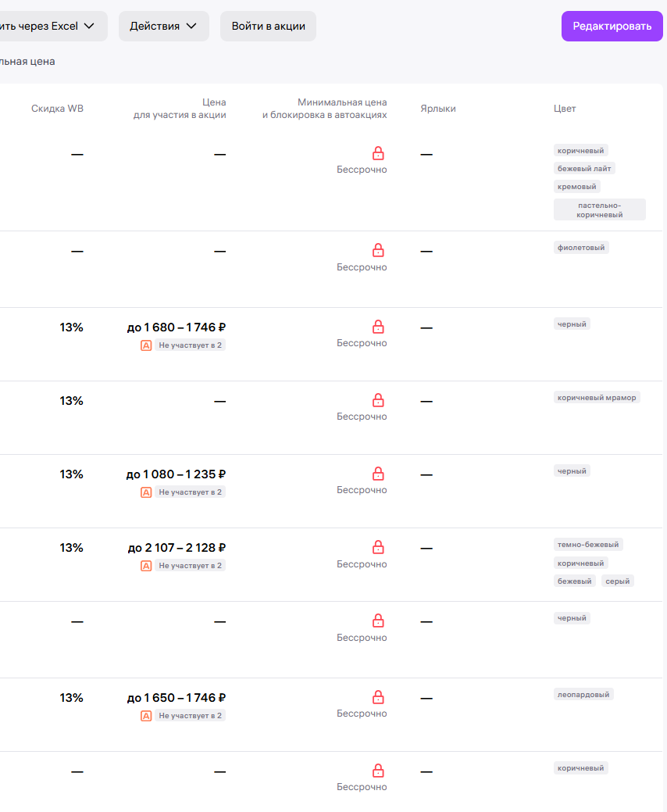Viewport: 667px width, 812px height.
Task: Click the lock icon in the темно-бежевый row
Action: click(x=378, y=547)
